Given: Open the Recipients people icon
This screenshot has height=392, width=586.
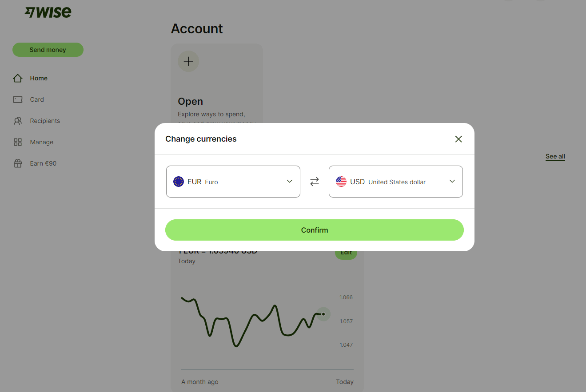Looking at the screenshot, I should [x=18, y=121].
